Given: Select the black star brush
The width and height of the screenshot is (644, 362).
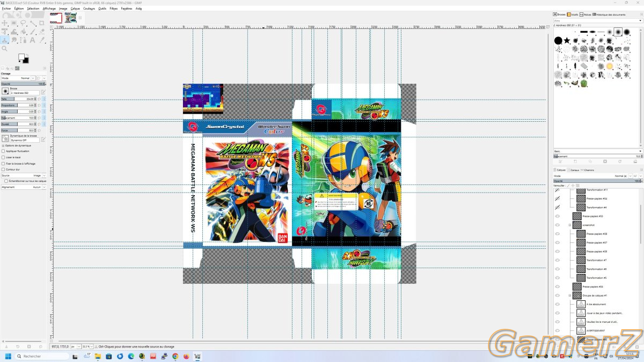Looking at the screenshot, I should [x=567, y=41].
